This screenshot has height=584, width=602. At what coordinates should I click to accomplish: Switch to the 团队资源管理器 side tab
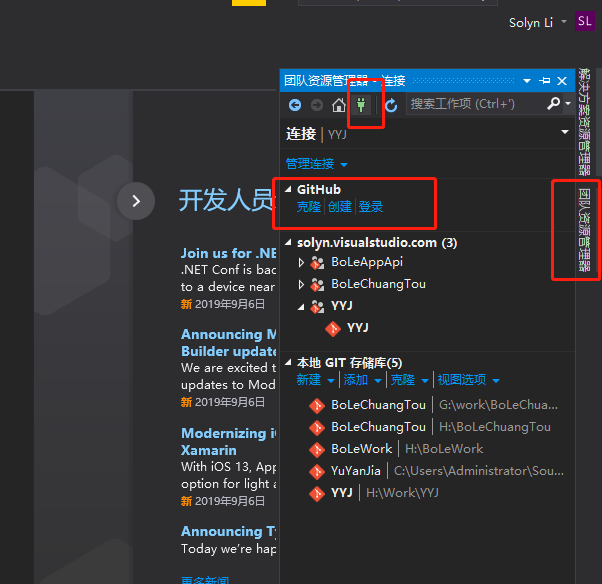tap(584, 230)
